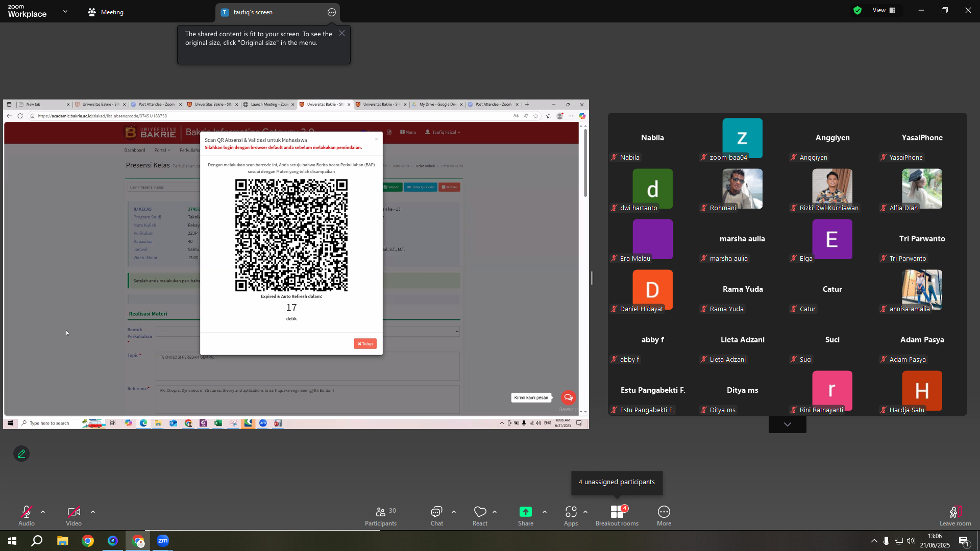Open the Windows notification center
Viewport: 980px width, 551px height.
click(x=964, y=541)
